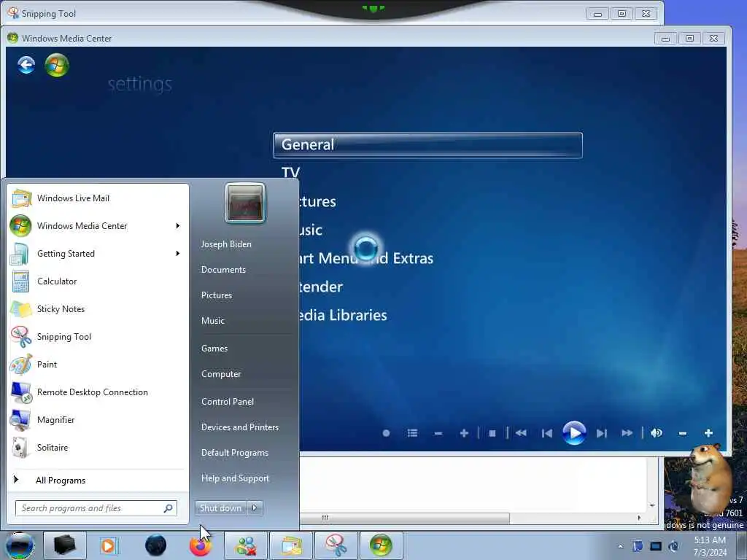Skip to next track
The height and width of the screenshot is (560, 747).
tap(602, 433)
